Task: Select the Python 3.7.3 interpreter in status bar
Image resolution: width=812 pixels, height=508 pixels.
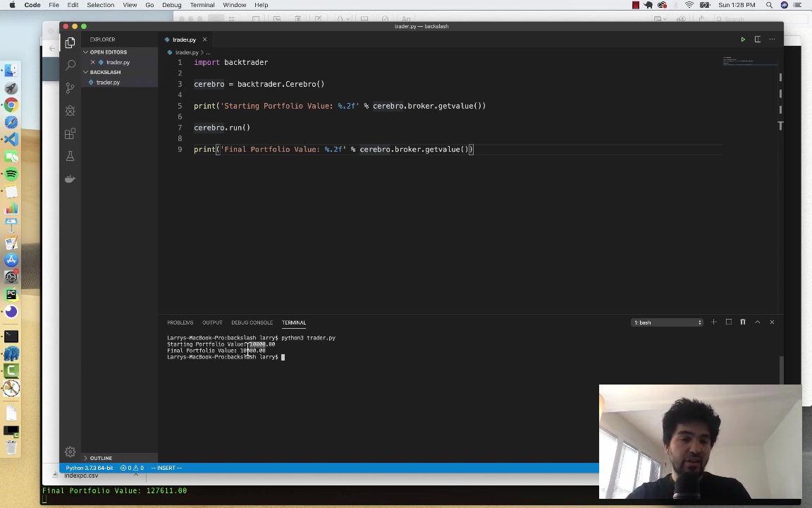Action: coord(89,468)
